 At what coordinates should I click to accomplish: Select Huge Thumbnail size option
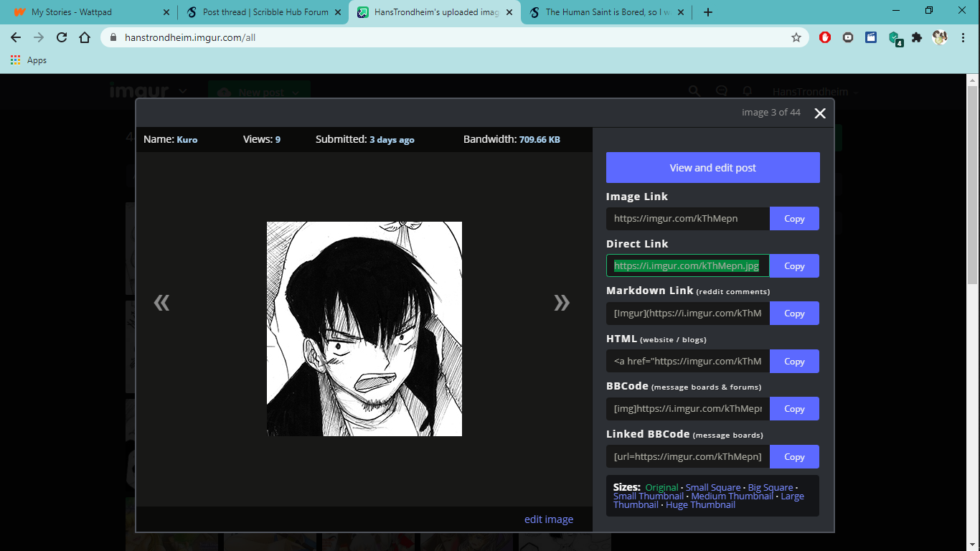700,505
